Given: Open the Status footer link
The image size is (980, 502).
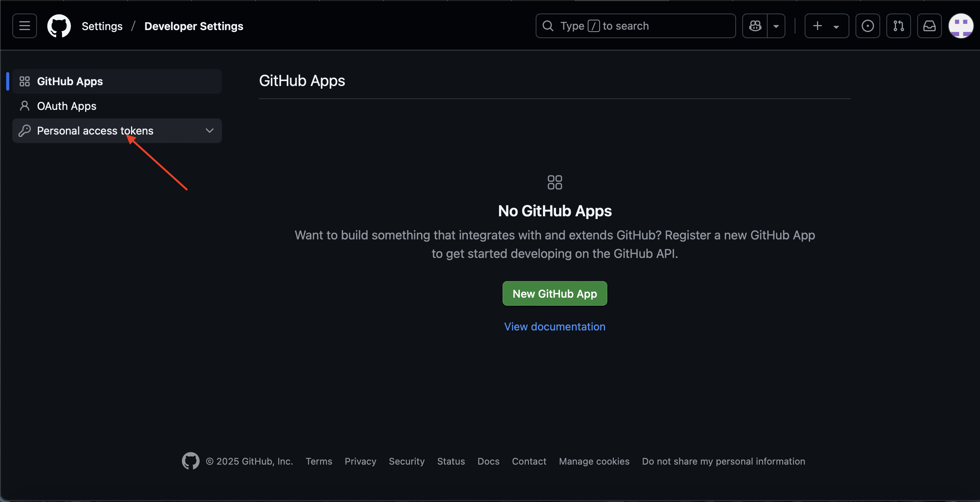Looking at the screenshot, I should point(451,461).
